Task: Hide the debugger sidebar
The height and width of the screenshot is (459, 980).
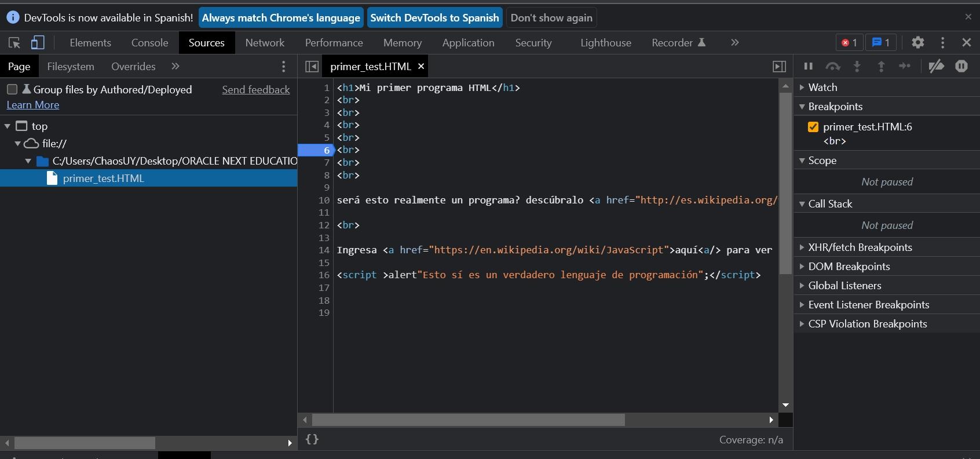Action: point(780,67)
